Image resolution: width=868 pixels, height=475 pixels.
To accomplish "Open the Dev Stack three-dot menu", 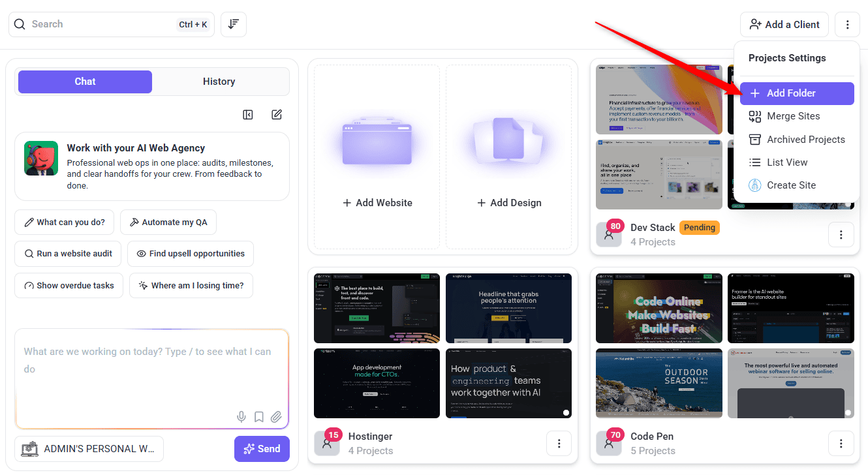I will point(841,234).
